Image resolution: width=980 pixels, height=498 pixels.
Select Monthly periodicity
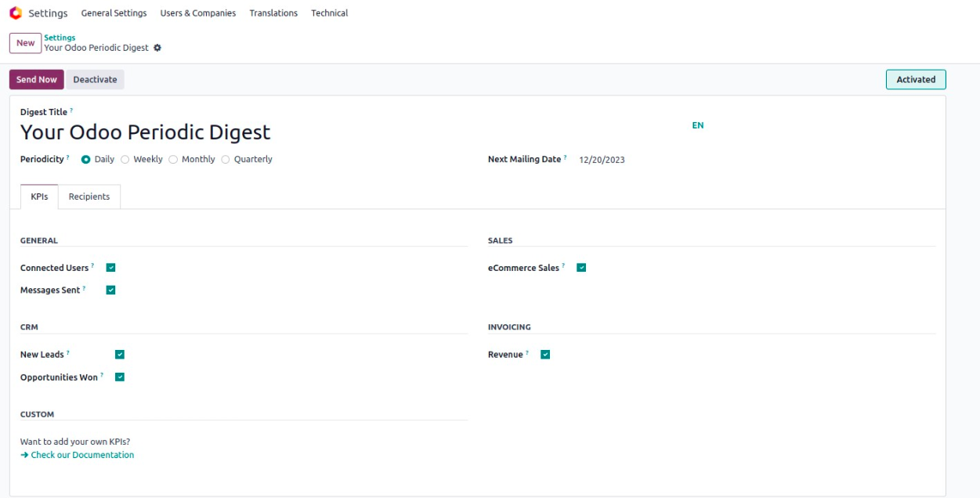173,159
